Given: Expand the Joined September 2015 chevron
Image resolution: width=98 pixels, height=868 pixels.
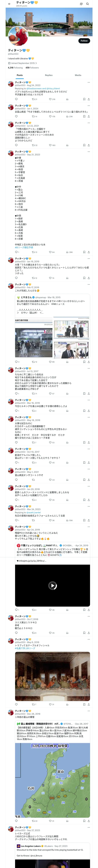Looking at the screenshot, I should pyautogui.click(x=36, y=63).
